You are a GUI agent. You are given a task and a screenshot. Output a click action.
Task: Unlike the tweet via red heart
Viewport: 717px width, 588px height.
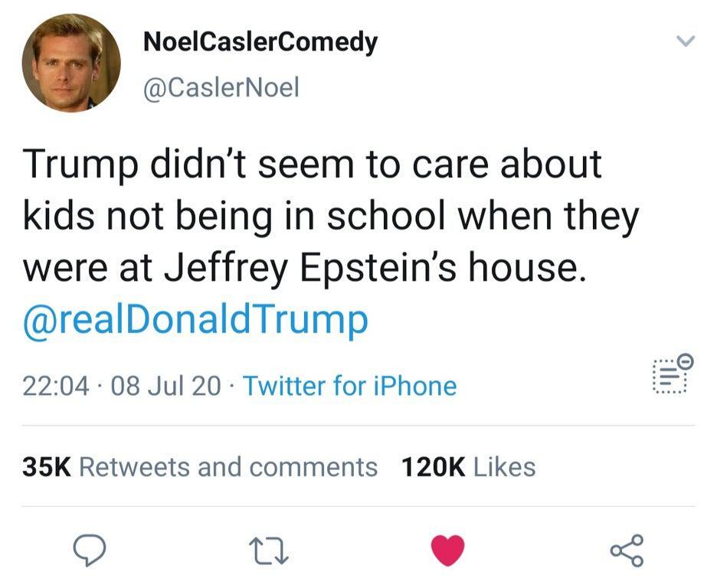tap(448, 550)
